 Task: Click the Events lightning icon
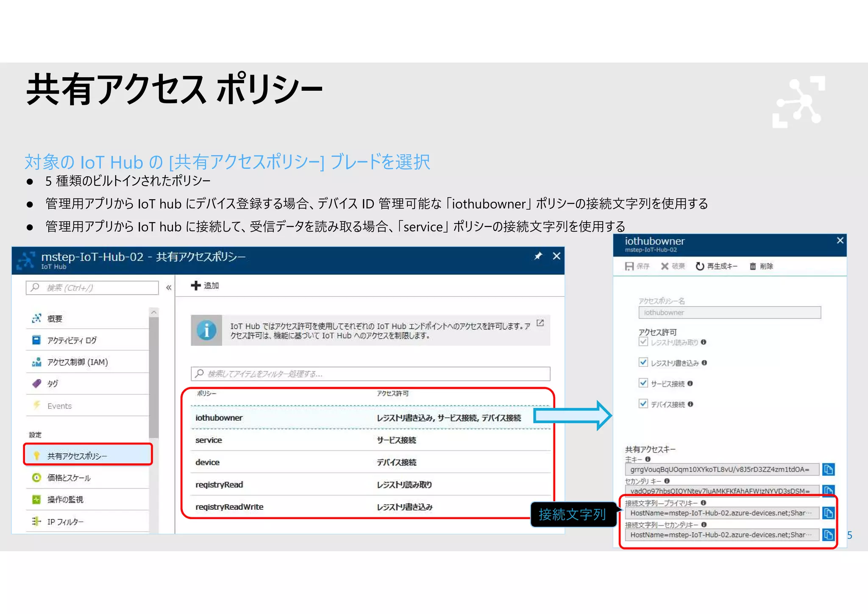(37, 405)
